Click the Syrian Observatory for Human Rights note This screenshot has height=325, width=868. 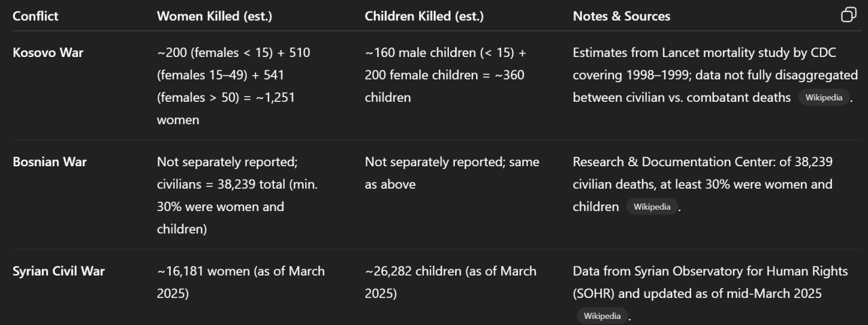(x=710, y=282)
